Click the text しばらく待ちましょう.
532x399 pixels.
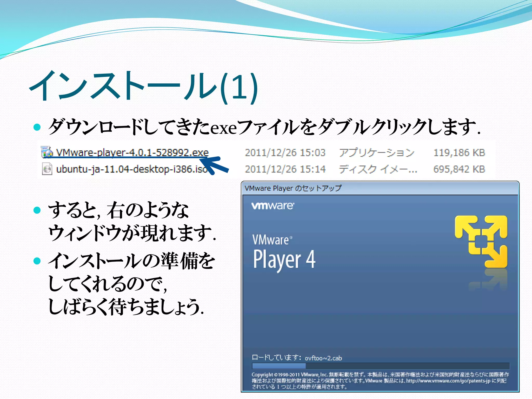pos(126,307)
